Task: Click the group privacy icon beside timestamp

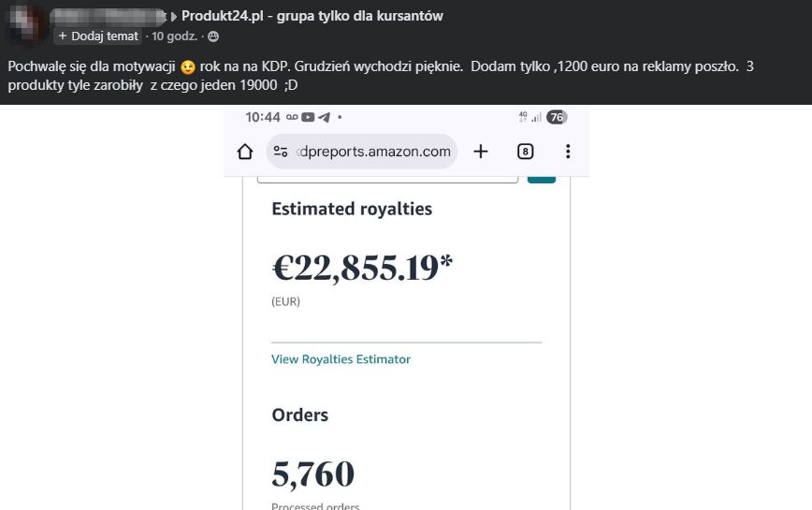Action: tap(213, 36)
